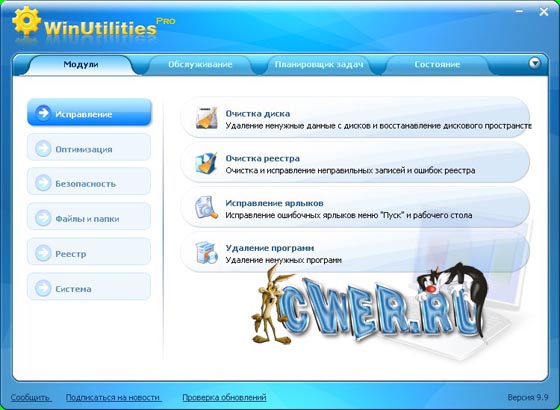Image resolution: width=560 pixels, height=410 pixels.
Task: Click the Очистка диска broom icon
Action: click(x=206, y=118)
